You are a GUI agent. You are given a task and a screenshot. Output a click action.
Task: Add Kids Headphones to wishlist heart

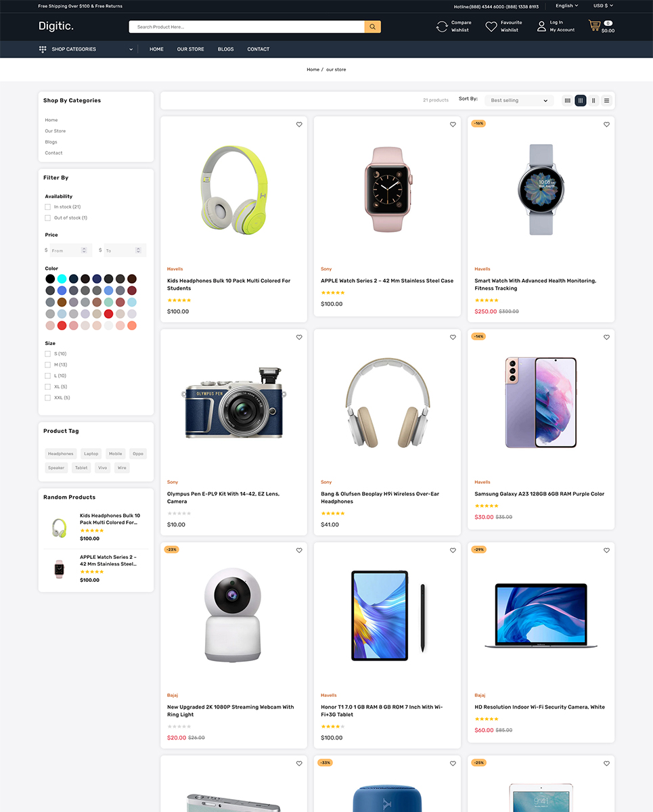(299, 125)
